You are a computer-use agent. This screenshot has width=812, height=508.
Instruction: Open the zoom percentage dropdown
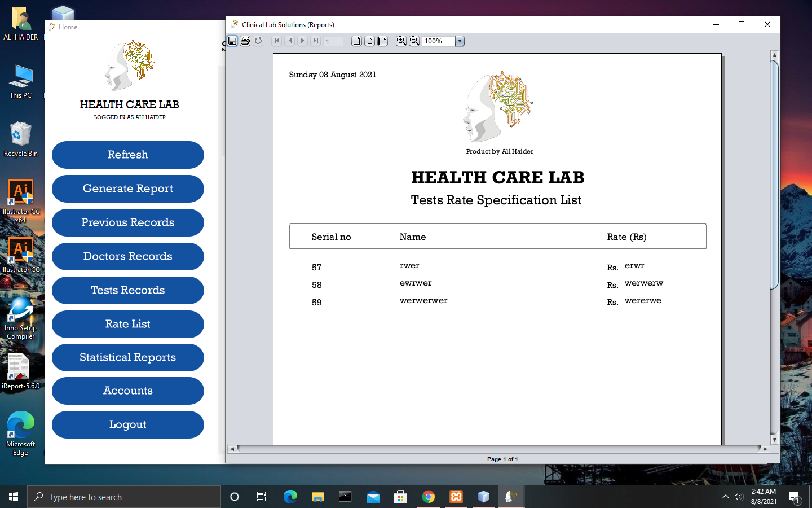tap(460, 41)
